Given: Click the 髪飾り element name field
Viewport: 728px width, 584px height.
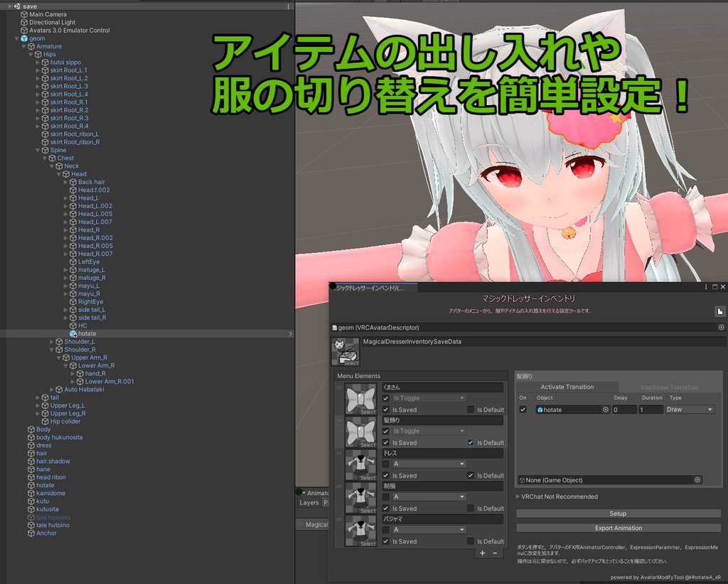Looking at the screenshot, I should 442,421.
